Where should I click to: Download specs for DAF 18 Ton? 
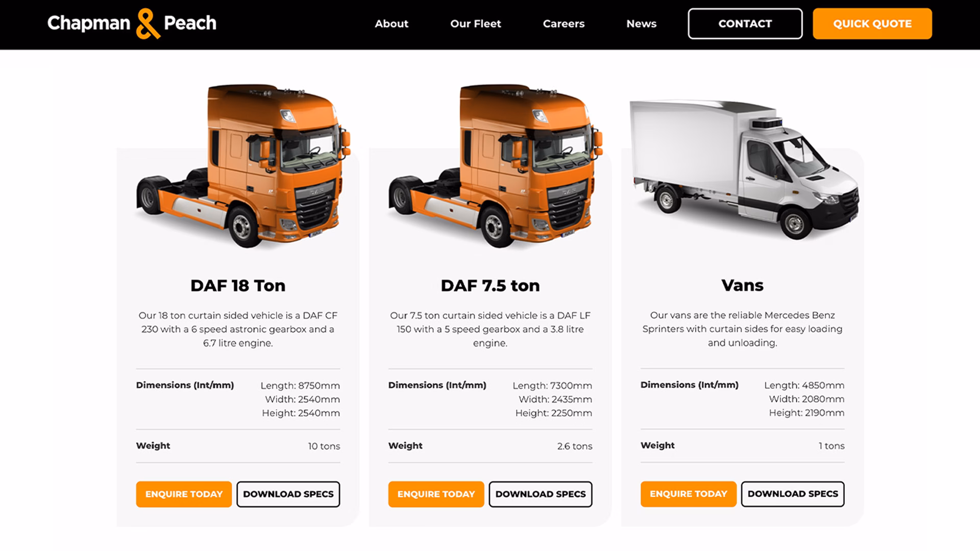[288, 494]
